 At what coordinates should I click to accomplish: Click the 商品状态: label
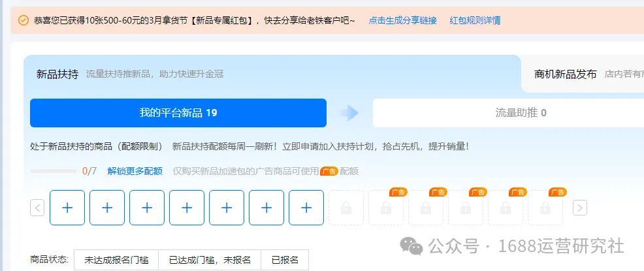click(x=49, y=260)
